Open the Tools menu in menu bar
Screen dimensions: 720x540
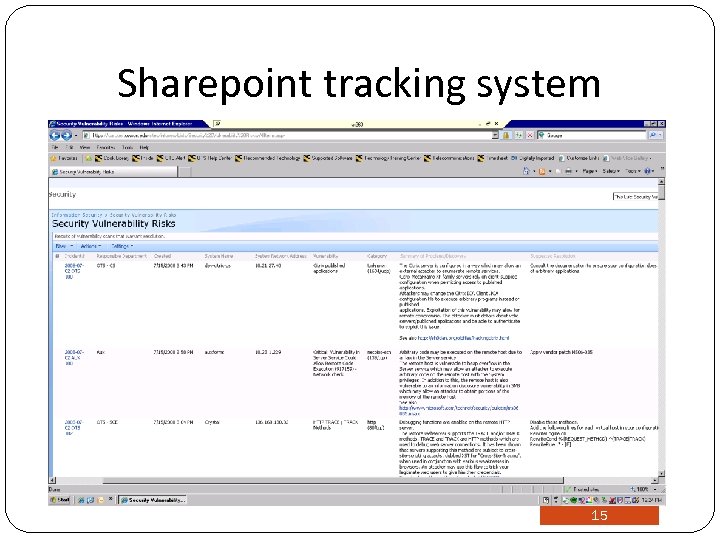[128, 147]
